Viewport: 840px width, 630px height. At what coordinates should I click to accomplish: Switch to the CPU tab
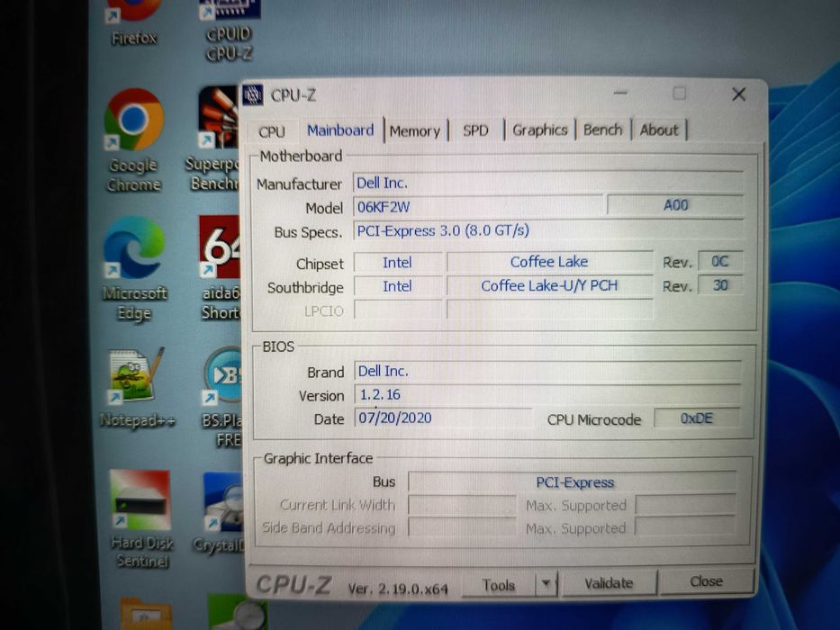272,131
